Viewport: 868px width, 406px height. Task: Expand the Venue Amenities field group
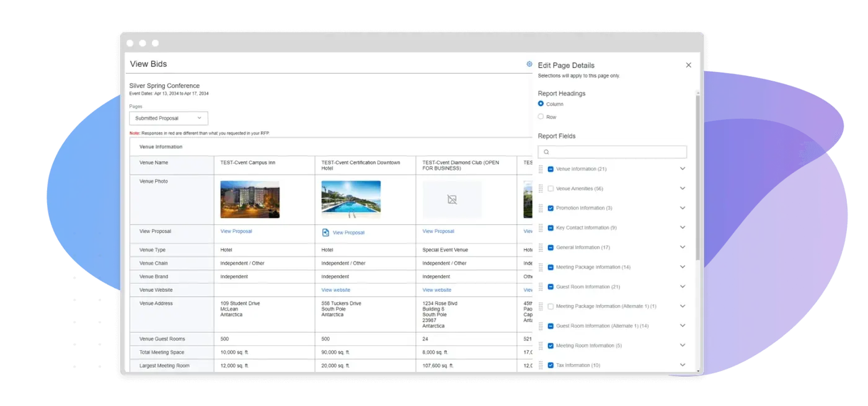click(x=683, y=188)
